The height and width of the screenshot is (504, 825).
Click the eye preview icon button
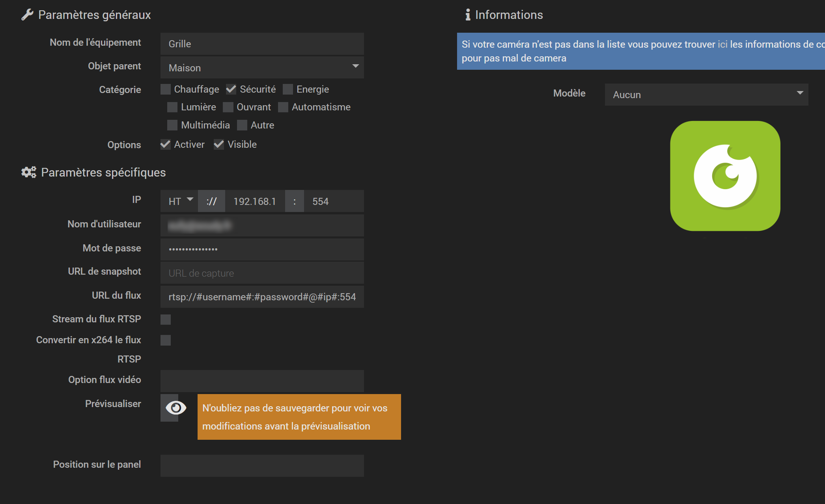(176, 408)
